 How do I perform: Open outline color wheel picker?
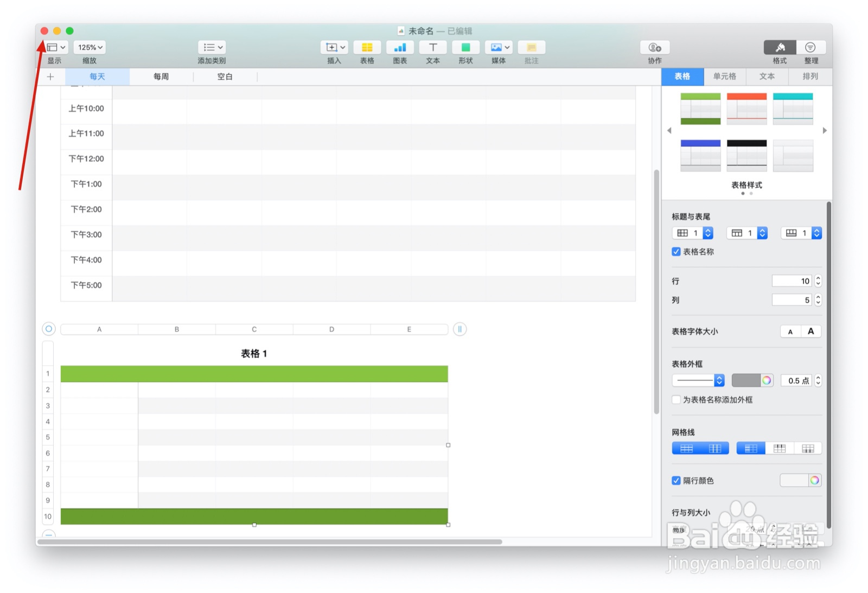[767, 381]
